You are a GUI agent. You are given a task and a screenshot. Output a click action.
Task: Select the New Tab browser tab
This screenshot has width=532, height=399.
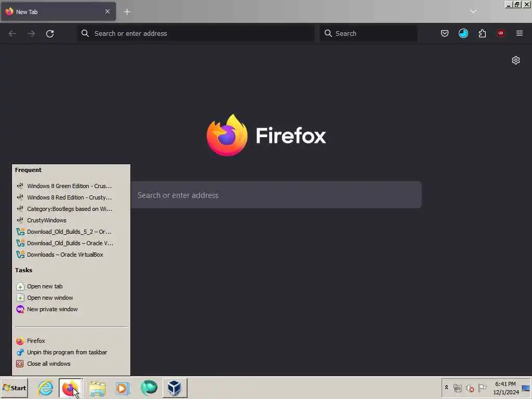point(58,11)
